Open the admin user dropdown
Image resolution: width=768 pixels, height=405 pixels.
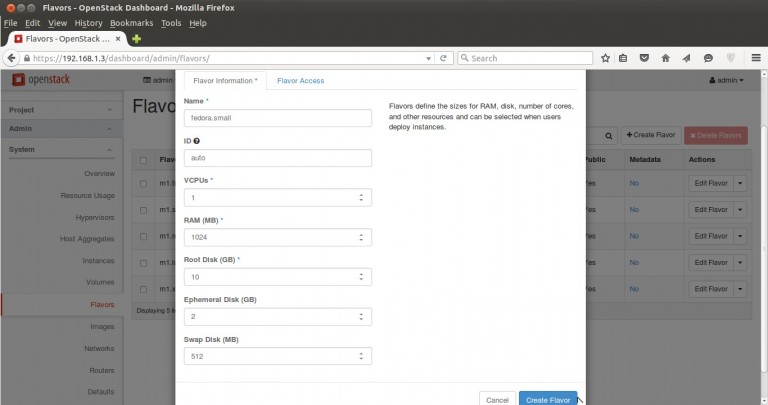tap(726, 80)
